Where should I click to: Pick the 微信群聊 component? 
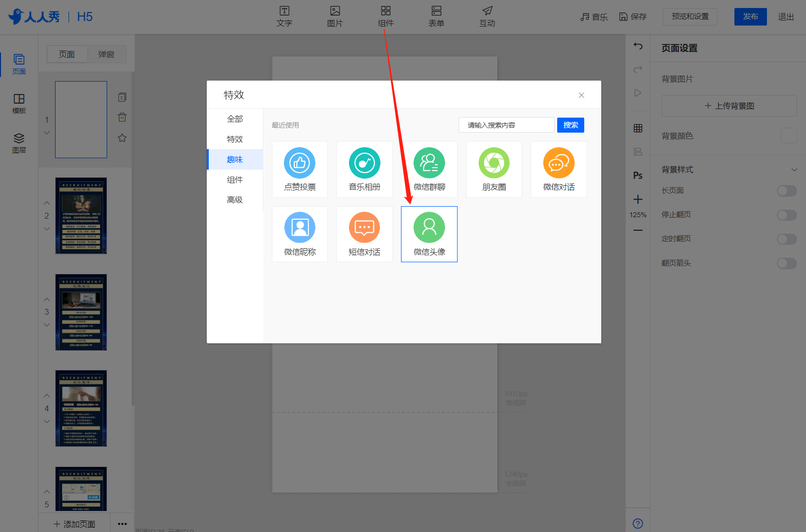click(x=429, y=169)
